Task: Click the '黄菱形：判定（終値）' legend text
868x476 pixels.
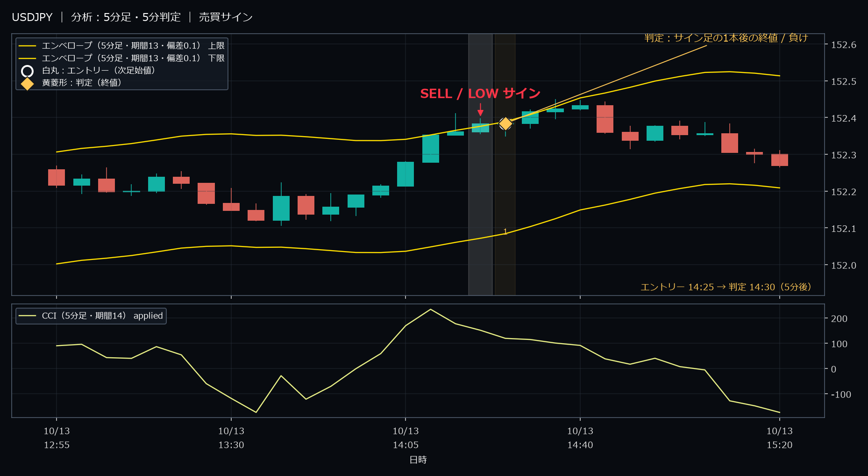Action: pyautogui.click(x=82, y=83)
